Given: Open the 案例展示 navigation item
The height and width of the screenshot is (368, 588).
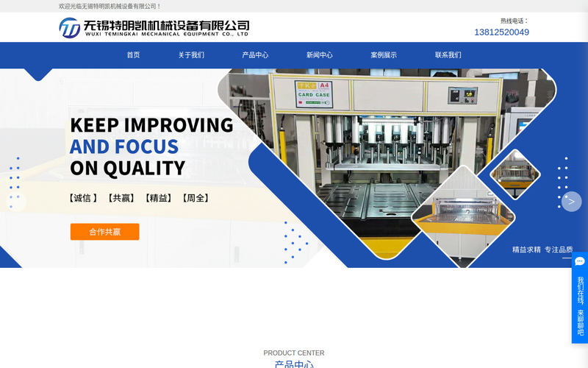Looking at the screenshot, I should [x=384, y=55].
